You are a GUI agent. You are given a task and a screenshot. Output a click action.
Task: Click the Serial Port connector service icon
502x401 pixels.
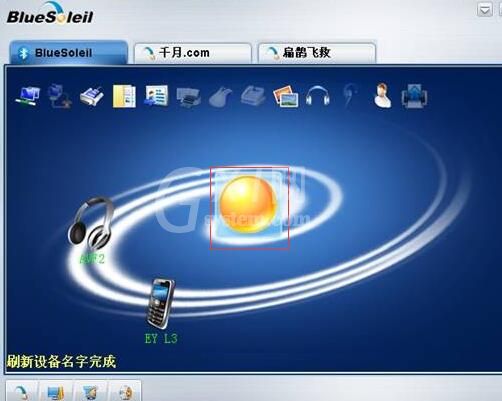91,96
